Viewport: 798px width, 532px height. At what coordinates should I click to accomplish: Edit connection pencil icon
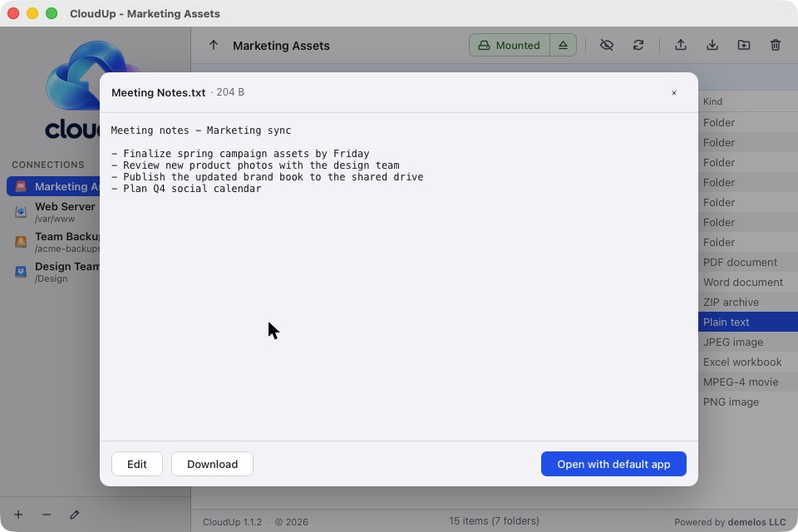pos(74,515)
